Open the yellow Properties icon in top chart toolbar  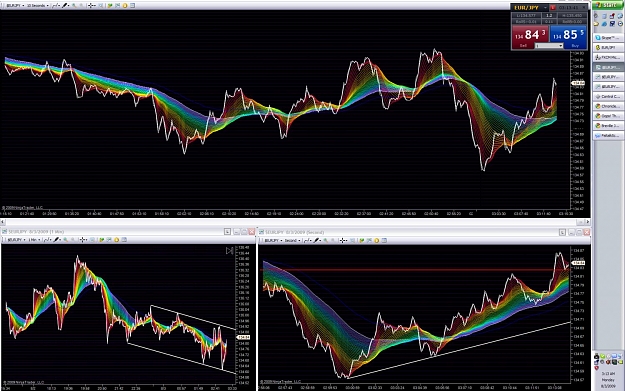point(125,6)
